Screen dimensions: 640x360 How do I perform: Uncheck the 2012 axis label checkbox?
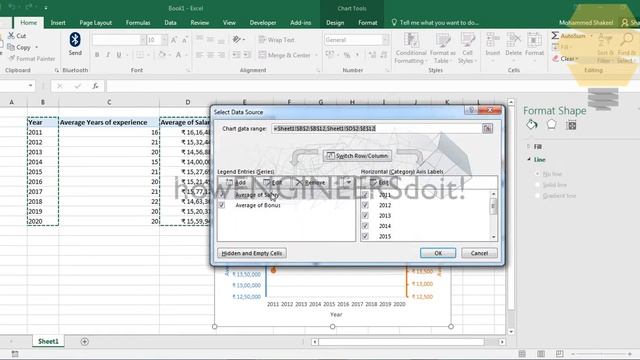coord(365,205)
